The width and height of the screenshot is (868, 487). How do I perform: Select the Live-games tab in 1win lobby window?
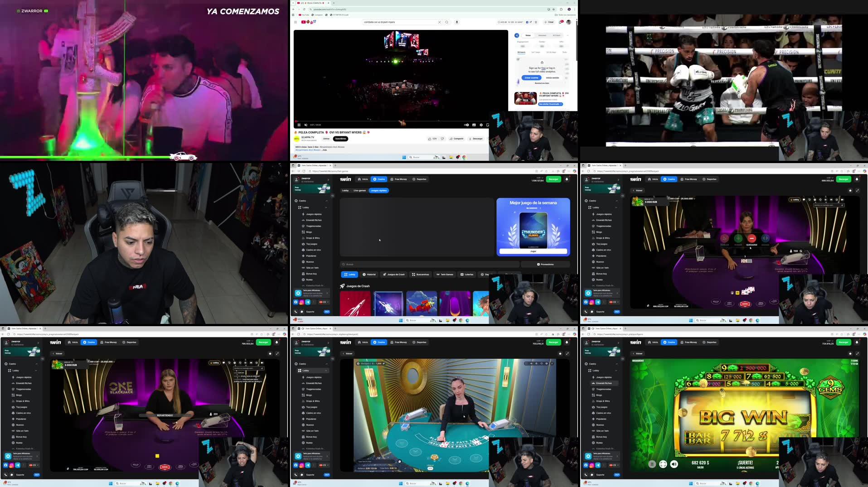359,191
